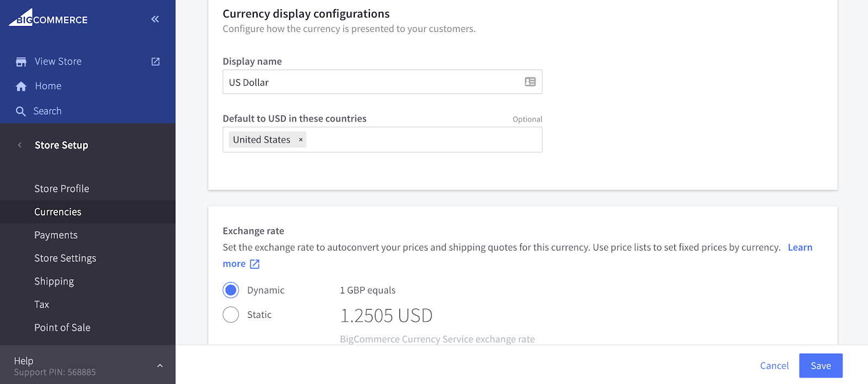Screen dimensions: 868x384
Task: Select the Static exchange rate option
Action: coord(231,315)
